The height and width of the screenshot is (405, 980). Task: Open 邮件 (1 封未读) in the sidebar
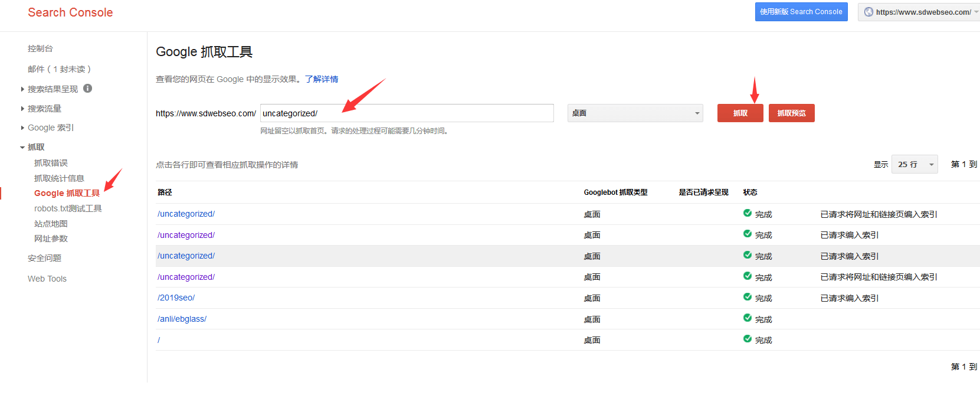[59, 69]
